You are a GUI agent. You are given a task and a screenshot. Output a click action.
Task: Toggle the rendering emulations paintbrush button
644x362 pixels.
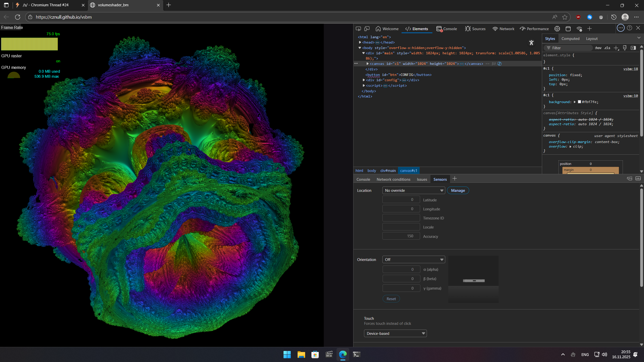coord(625,48)
